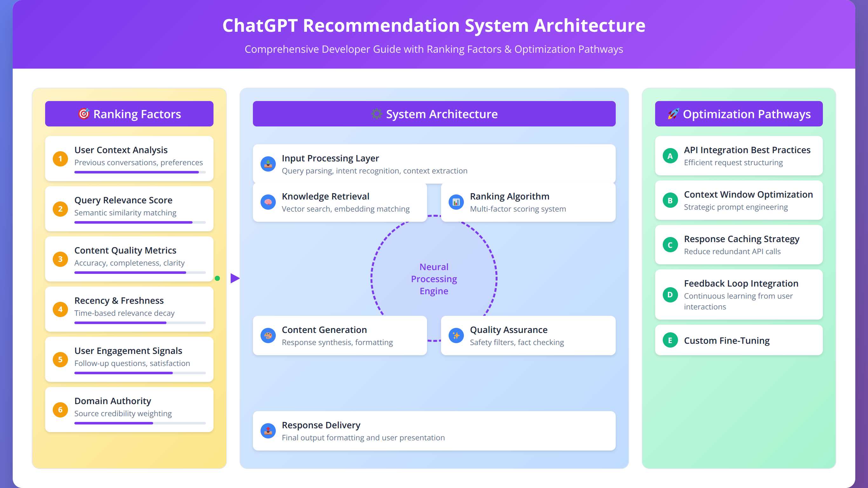This screenshot has width=868, height=488.
Task: Open the Content Quality Metrics card title
Action: click(x=125, y=250)
